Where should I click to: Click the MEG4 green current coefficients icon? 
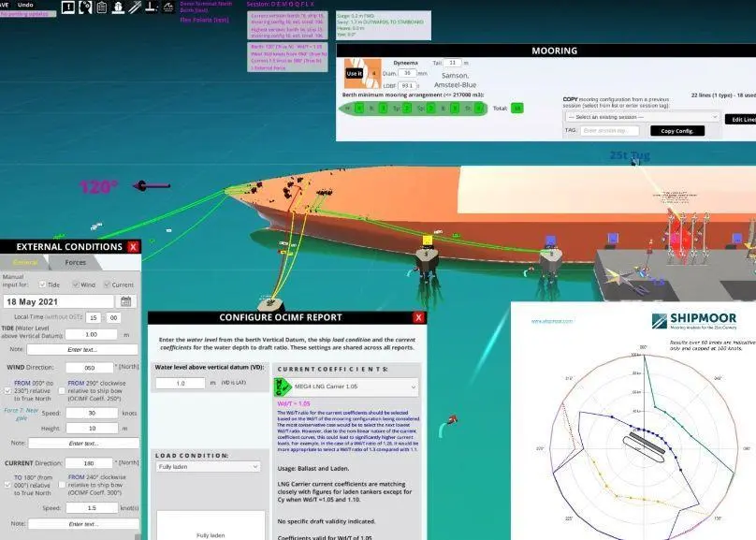click(283, 387)
